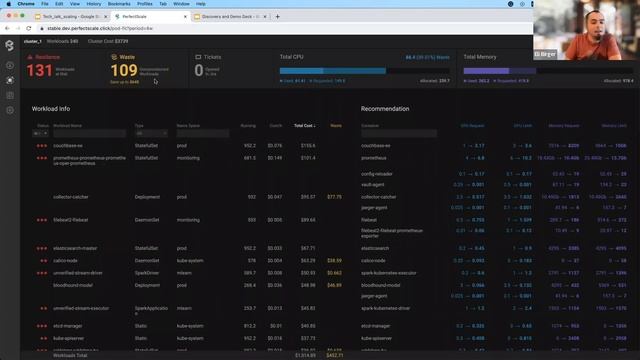Open the PerfectScale logo in the sidebar
The width and height of the screenshot is (640, 360).
[9, 45]
